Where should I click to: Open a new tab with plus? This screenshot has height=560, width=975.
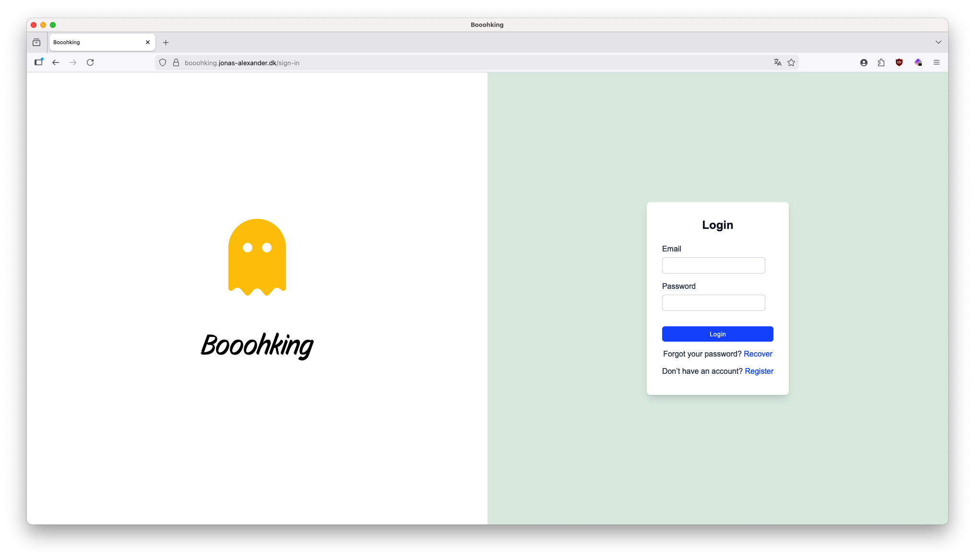click(x=166, y=42)
